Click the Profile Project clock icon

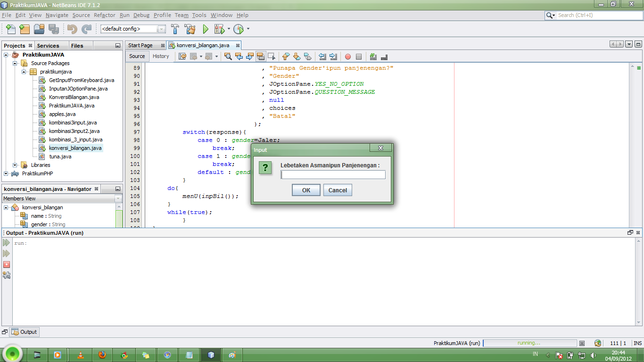pos(239,29)
